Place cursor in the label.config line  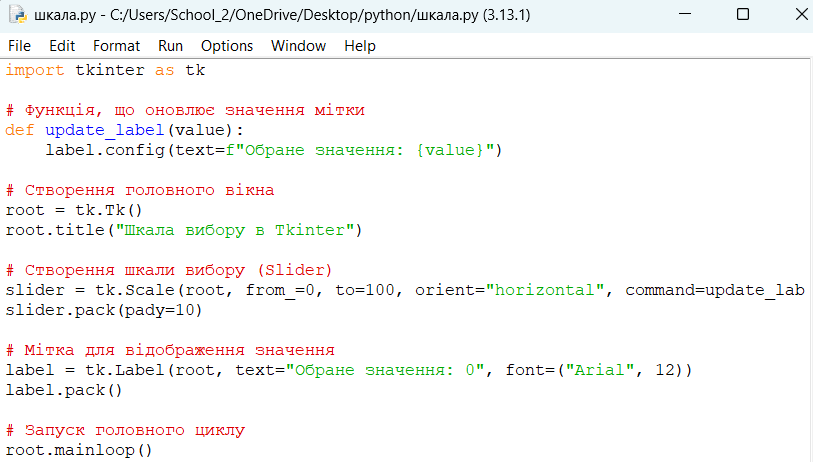pos(273,150)
